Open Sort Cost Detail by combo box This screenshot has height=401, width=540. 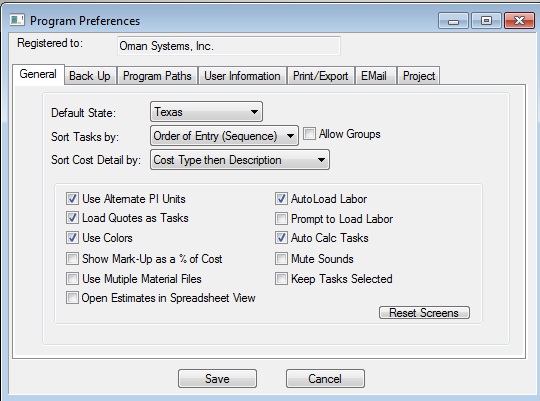click(240, 160)
